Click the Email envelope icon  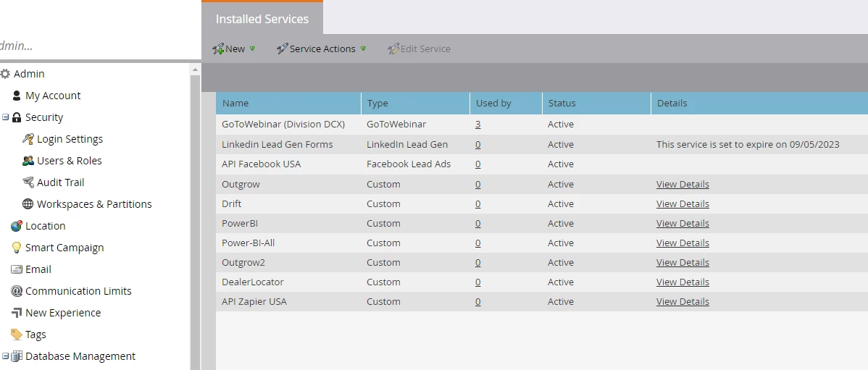click(x=17, y=269)
